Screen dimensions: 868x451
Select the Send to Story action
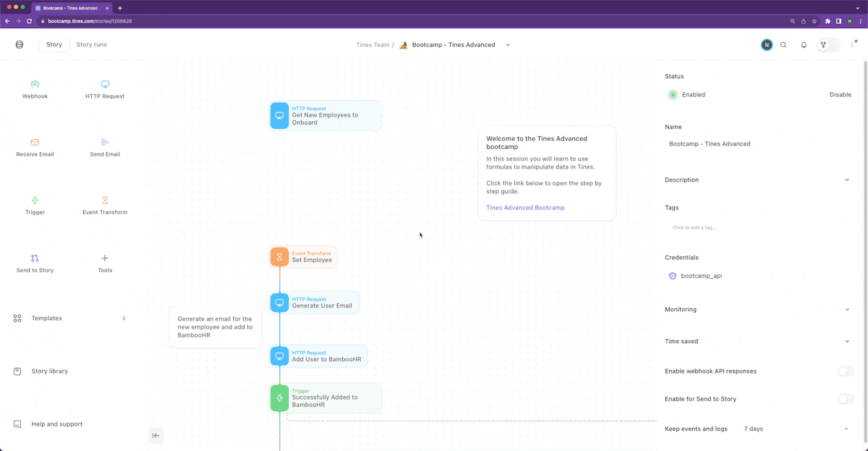[35, 264]
